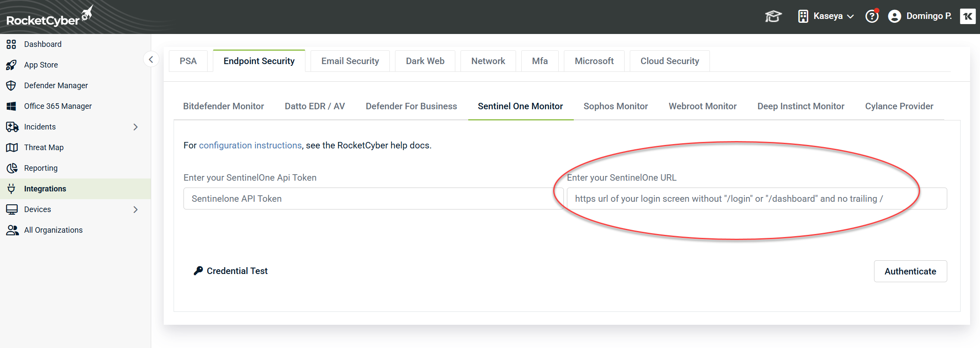Switch to the Email Security tab
Viewport: 980px width, 348px height.
tap(350, 61)
